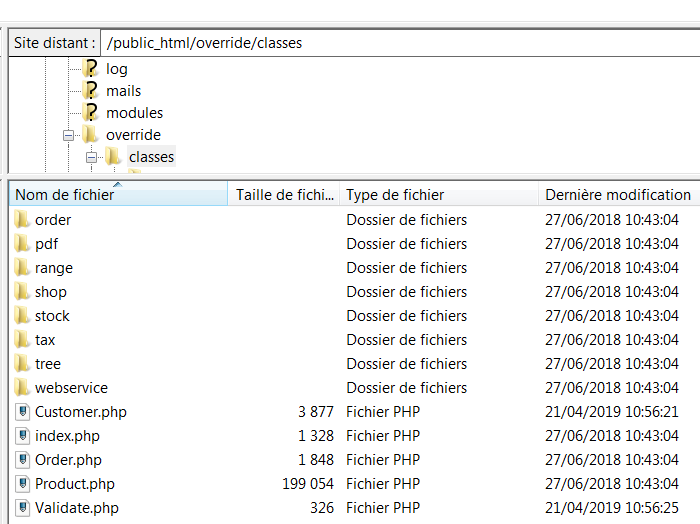Click the 3 877 file size value
The height and width of the screenshot is (524, 700).
316,412
